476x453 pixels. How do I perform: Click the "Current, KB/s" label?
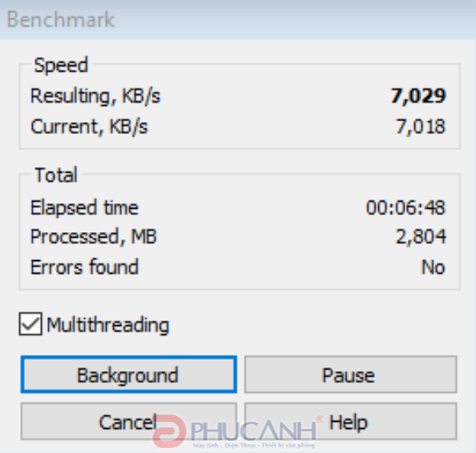[x=89, y=126]
